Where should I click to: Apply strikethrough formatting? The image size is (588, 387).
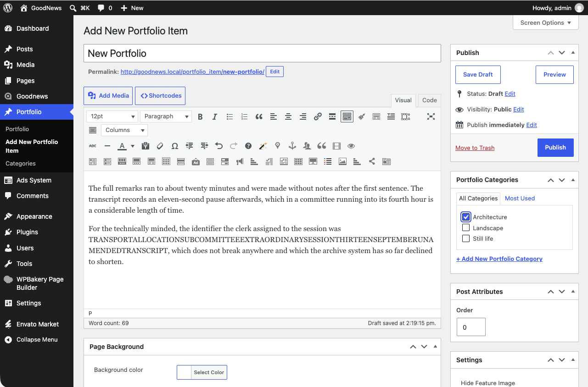click(93, 146)
